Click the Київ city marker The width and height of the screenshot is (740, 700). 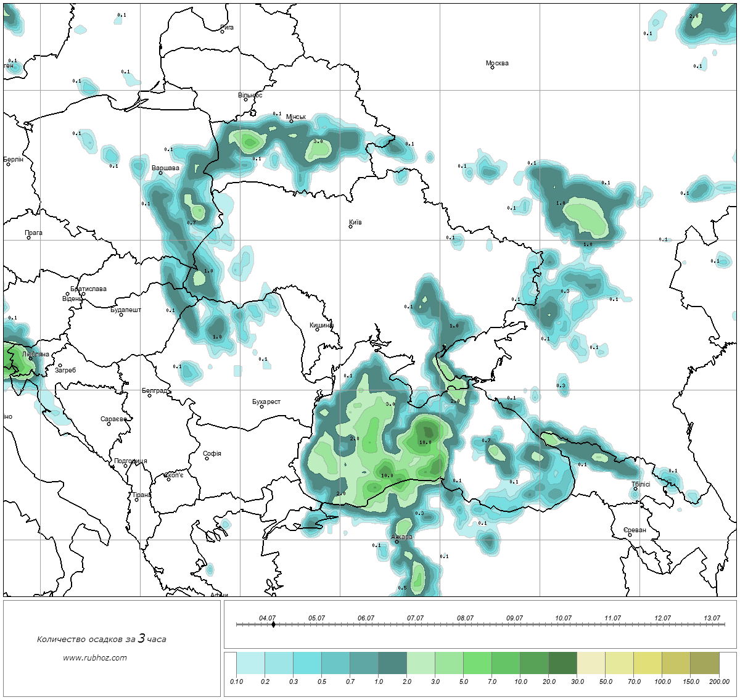(x=350, y=226)
